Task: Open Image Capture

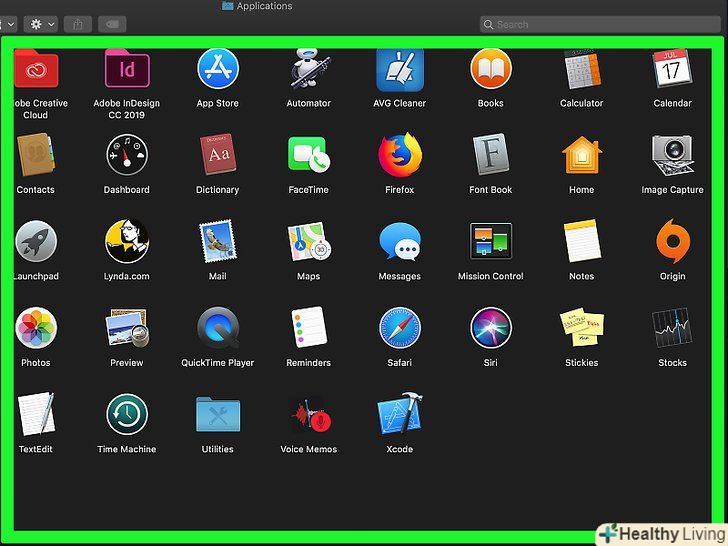Action: click(x=672, y=155)
